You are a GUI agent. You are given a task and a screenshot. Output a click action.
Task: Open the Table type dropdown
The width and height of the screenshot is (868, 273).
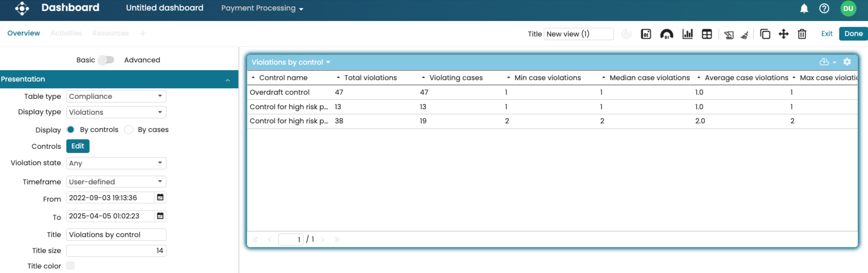(116, 96)
